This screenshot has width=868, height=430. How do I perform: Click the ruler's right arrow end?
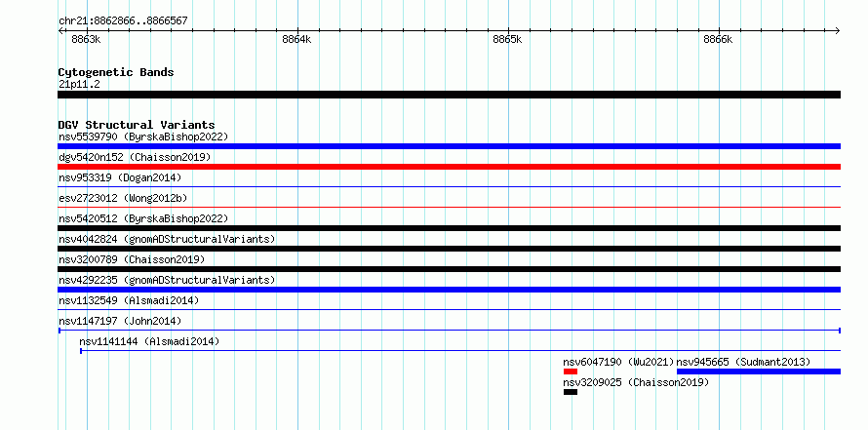pyautogui.click(x=838, y=31)
